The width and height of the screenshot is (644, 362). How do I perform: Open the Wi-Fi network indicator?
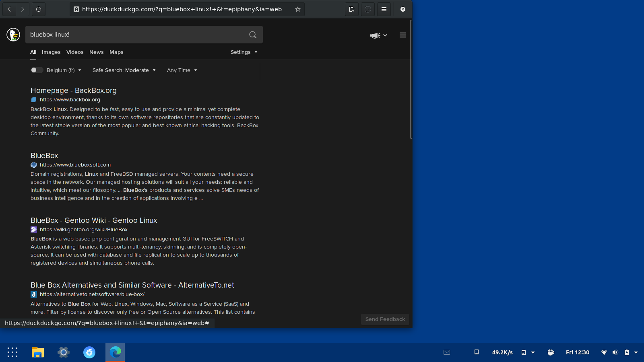coord(604,352)
